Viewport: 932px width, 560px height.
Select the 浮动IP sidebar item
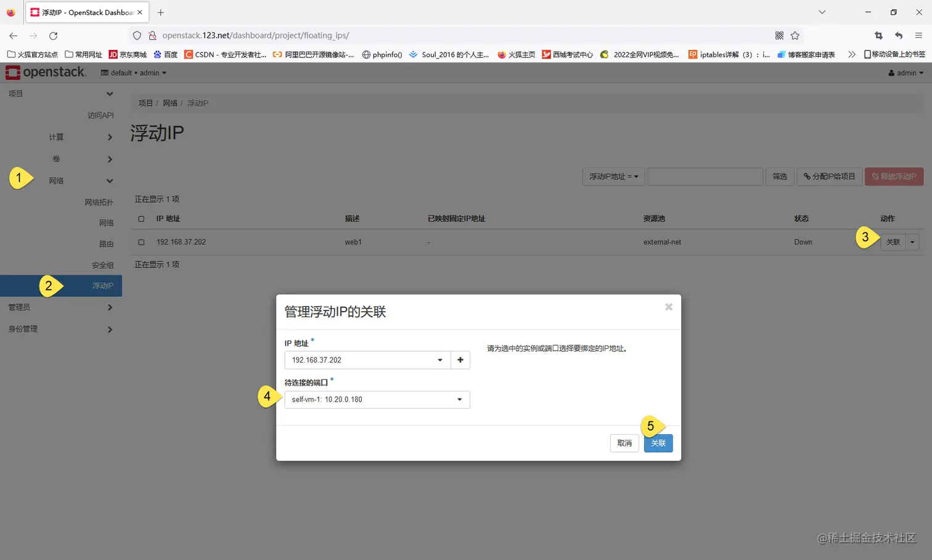coord(61,286)
